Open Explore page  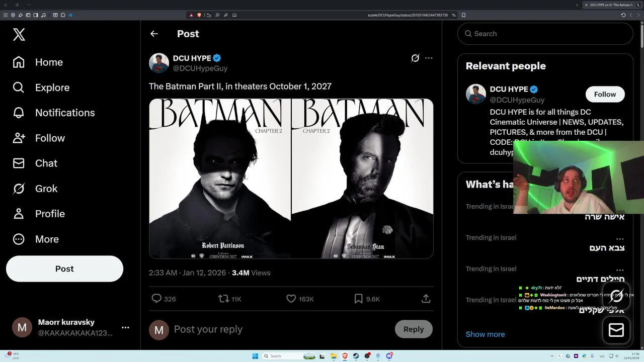41,87
